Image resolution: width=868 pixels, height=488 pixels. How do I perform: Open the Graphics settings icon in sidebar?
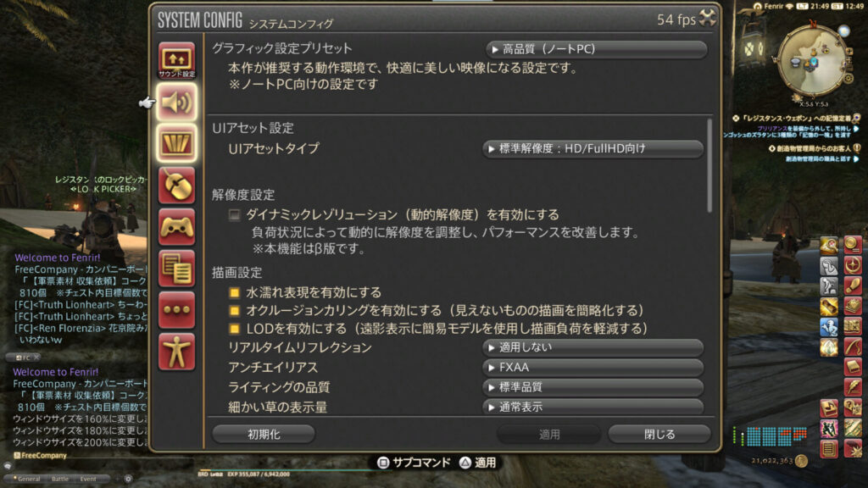pos(176,143)
